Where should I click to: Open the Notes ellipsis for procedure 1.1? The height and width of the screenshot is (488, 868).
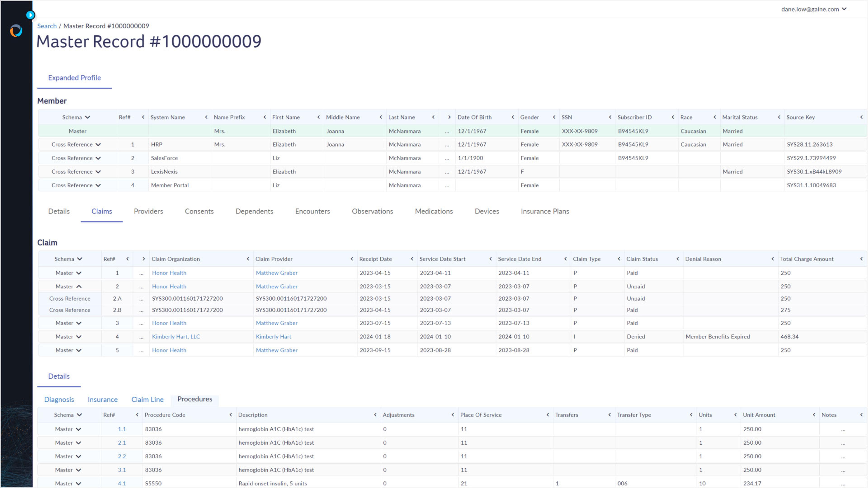(843, 429)
